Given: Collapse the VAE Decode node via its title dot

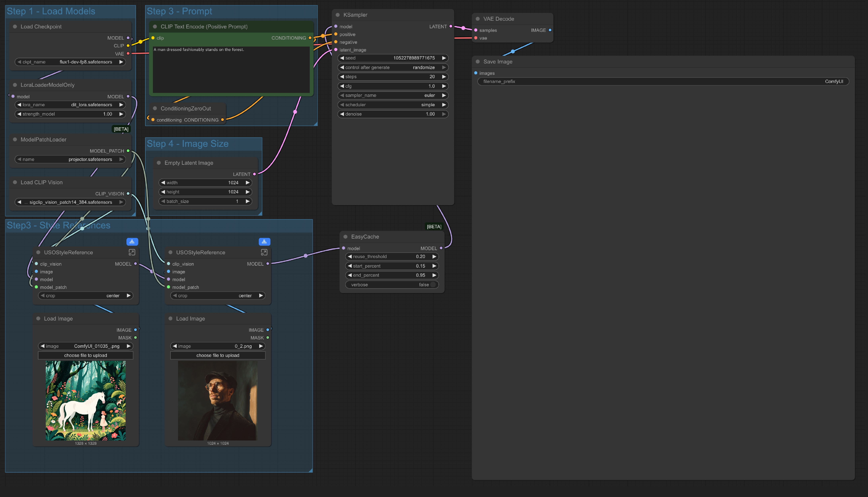Looking at the screenshot, I should tap(478, 19).
